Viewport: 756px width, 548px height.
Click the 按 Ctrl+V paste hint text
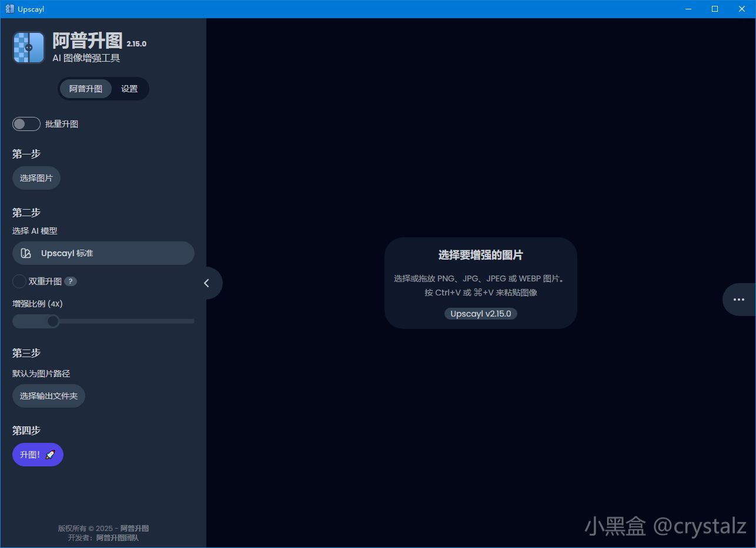pyautogui.click(x=481, y=293)
